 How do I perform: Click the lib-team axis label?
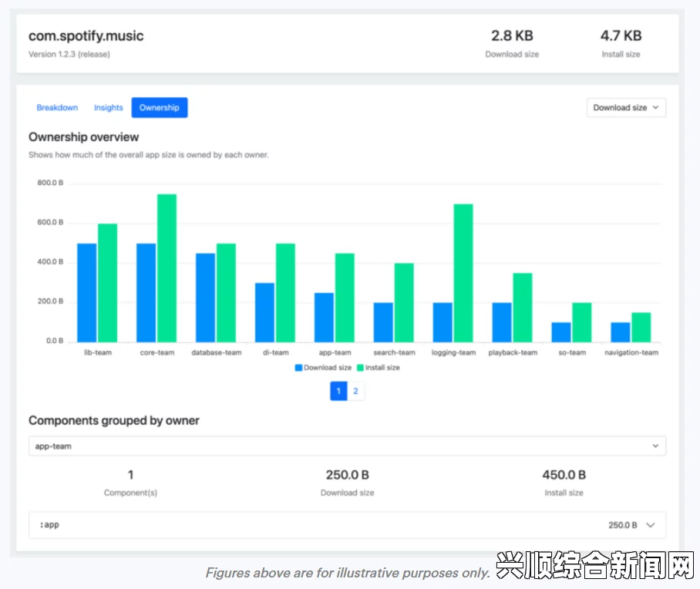98,353
